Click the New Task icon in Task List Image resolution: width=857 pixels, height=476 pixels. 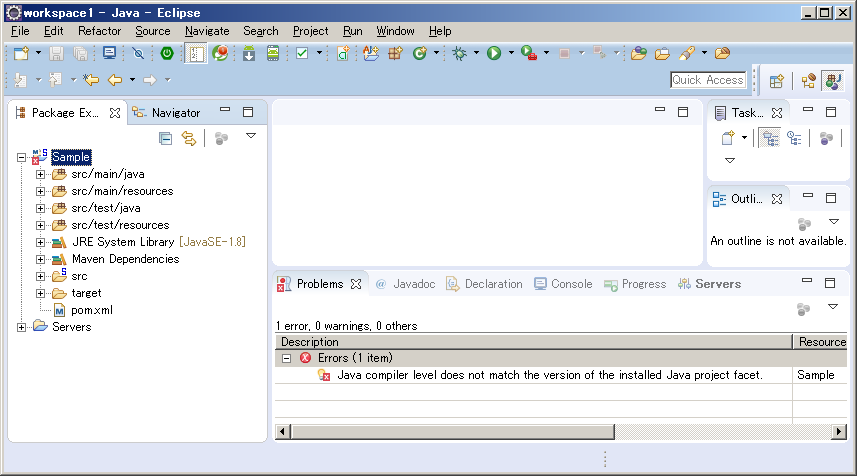click(727, 138)
